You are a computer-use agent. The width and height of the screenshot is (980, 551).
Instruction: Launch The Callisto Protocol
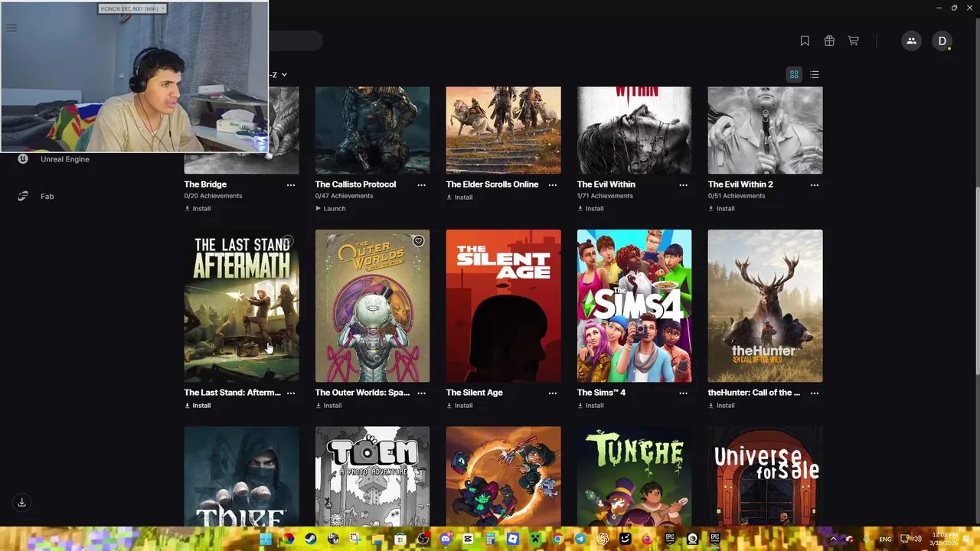pyautogui.click(x=331, y=208)
